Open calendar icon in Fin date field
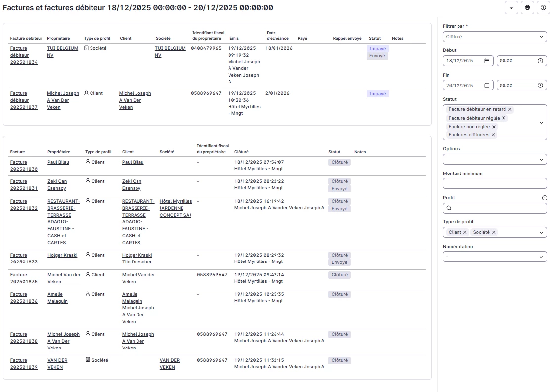The width and height of the screenshot is (550, 392). (x=487, y=86)
